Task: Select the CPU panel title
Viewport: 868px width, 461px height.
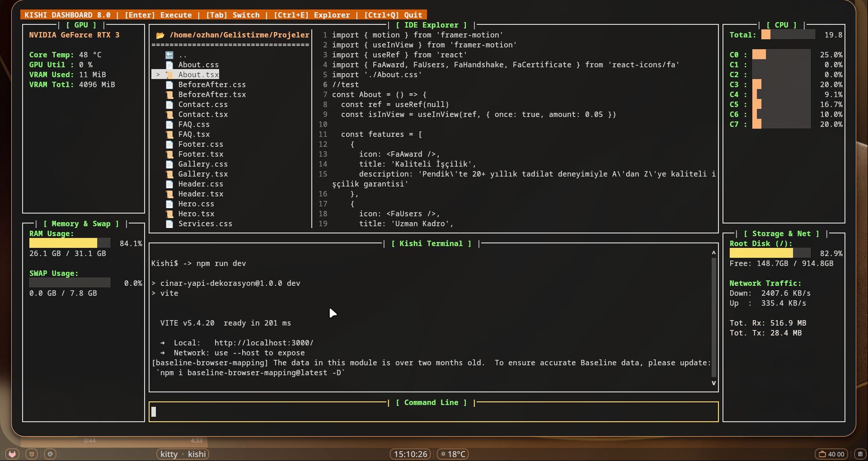Action: 782,25
